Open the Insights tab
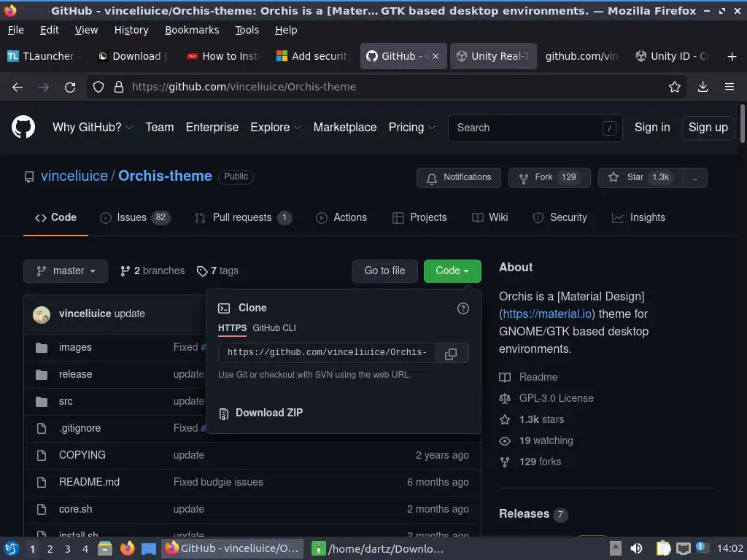Viewport: 747px width, 560px height. point(638,217)
